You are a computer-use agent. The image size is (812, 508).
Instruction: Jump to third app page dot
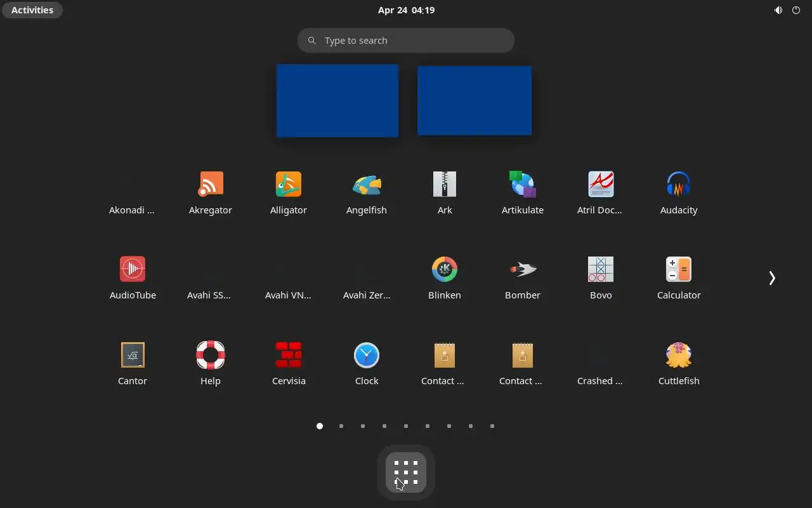(x=363, y=426)
